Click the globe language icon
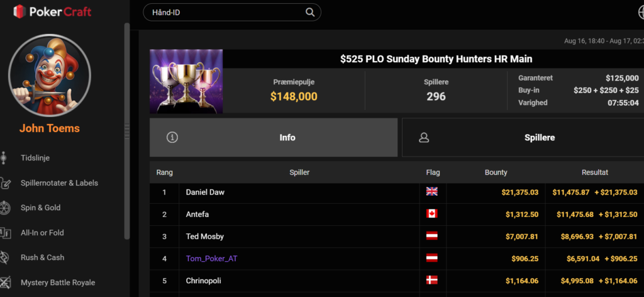 click(641, 13)
